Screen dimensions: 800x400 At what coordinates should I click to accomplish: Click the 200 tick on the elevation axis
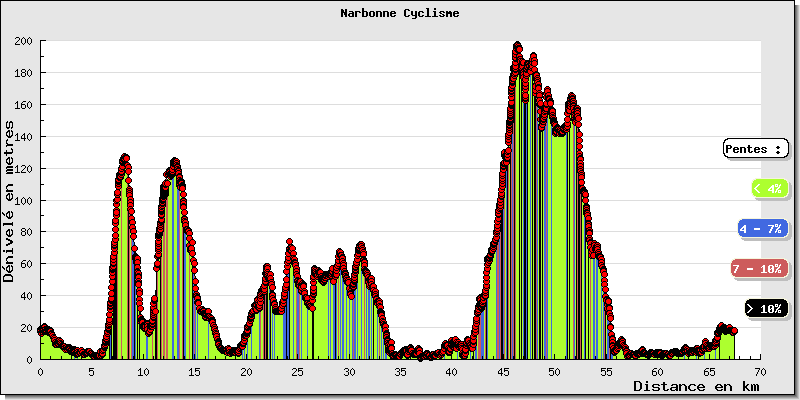point(24,41)
